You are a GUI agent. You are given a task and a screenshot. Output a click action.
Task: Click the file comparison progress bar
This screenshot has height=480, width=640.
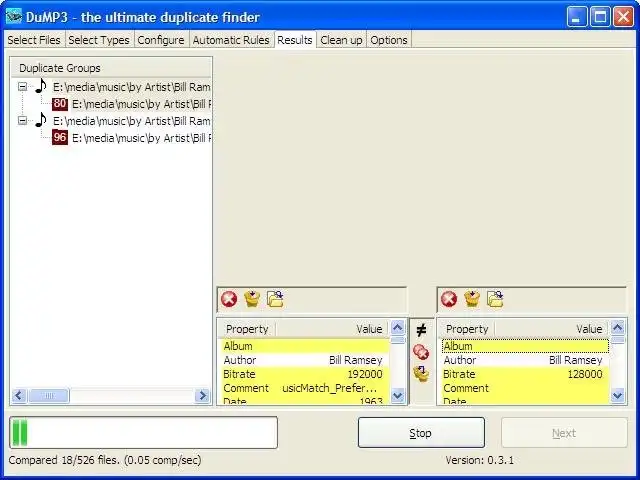click(x=144, y=432)
